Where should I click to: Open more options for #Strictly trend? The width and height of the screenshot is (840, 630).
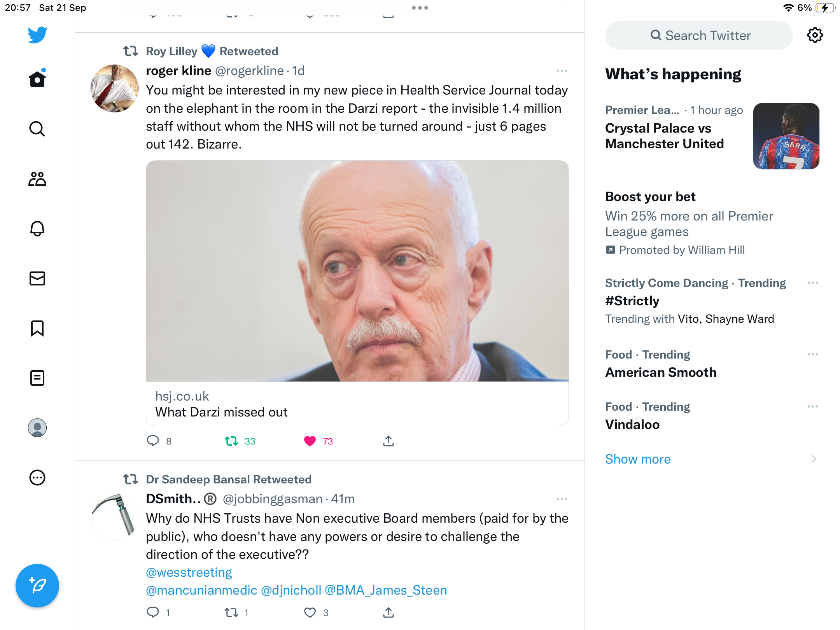coord(812,283)
